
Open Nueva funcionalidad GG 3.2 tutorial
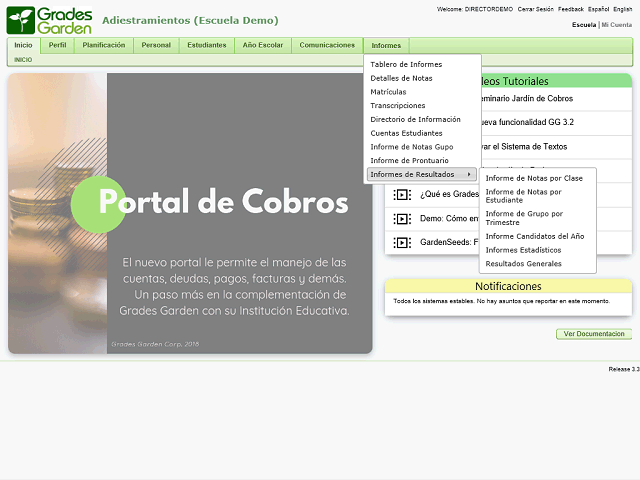tap(528, 122)
